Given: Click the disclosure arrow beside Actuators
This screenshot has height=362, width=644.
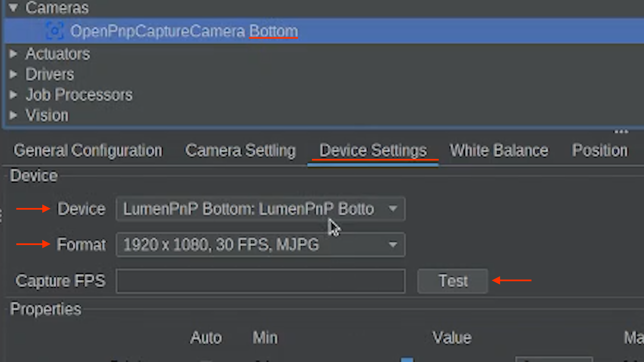Looking at the screenshot, I should (x=13, y=54).
